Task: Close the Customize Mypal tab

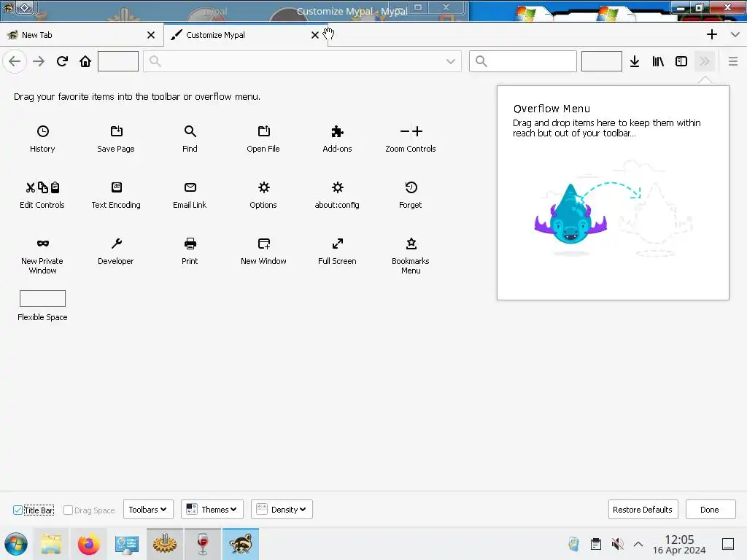Action: point(315,35)
